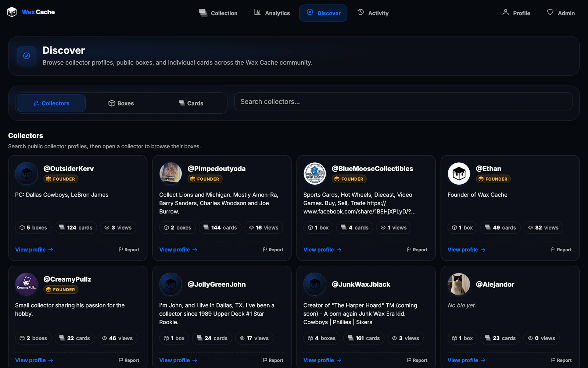
Task: Click the 23 cards stat chip
Action: [500, 338]
